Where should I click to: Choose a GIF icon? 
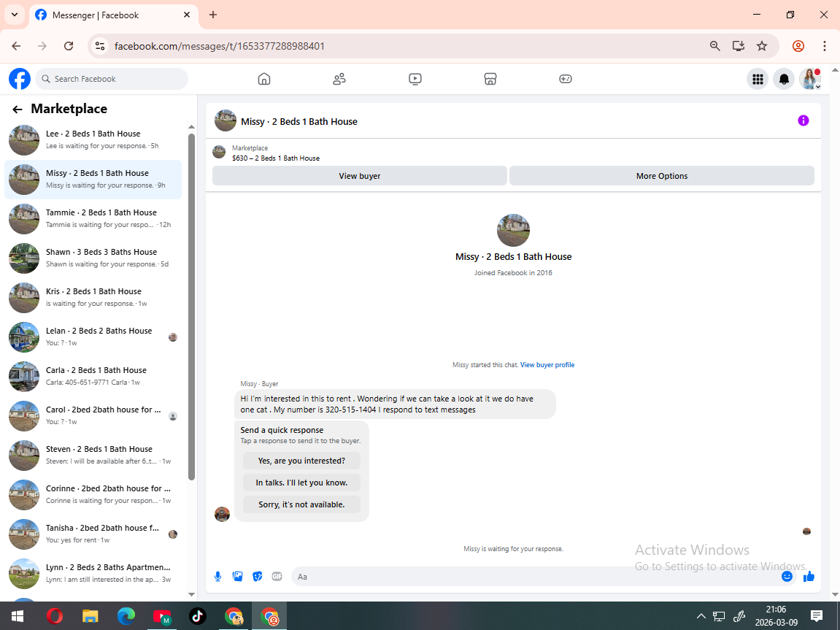(277, 577)
